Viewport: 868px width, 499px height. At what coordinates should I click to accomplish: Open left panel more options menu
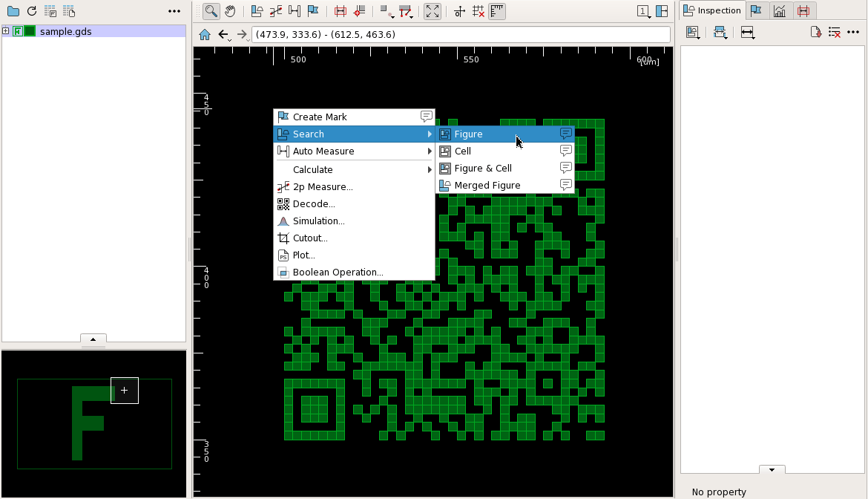tap(174, 11)
